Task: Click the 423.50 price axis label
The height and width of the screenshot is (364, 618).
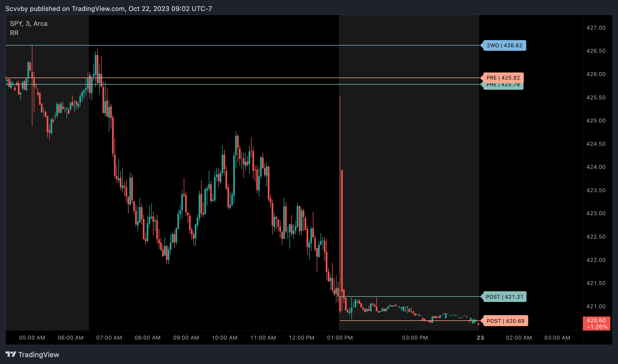Action: tap(596, 190)
